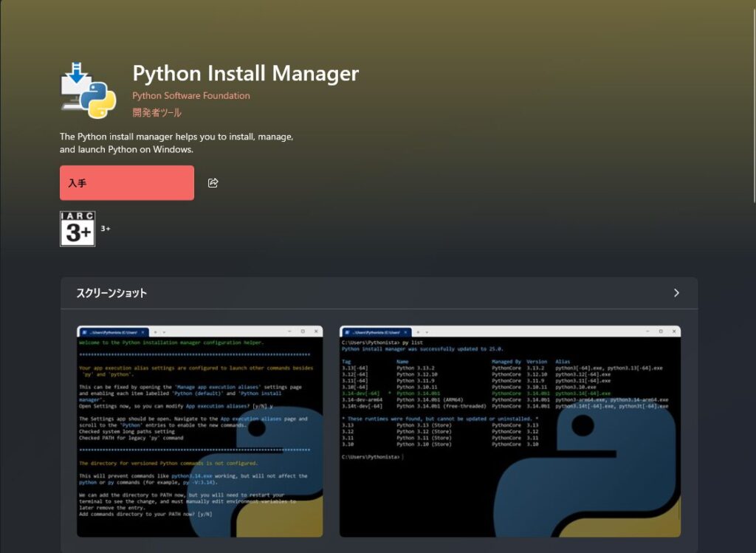This screenshot has height=553, width=756.
Task: Click the new tab plus icon in first screenshot
Action: (156, 331)
